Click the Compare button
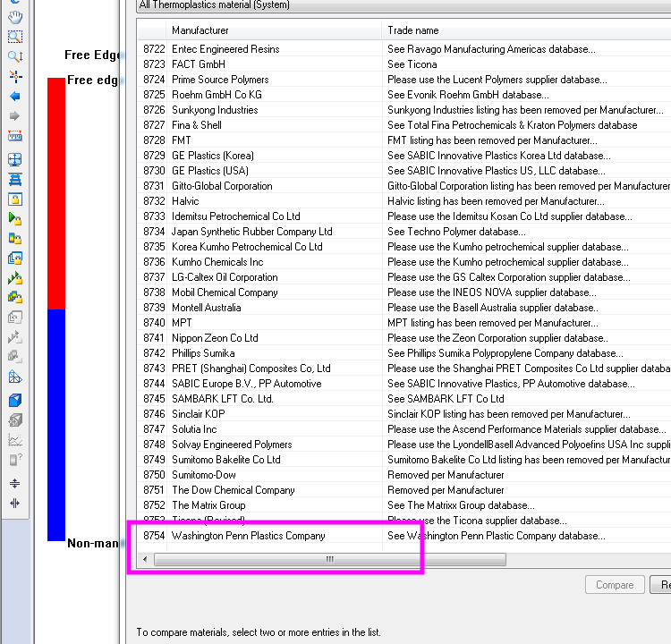671x644 pixels. (x=615, y=585)
